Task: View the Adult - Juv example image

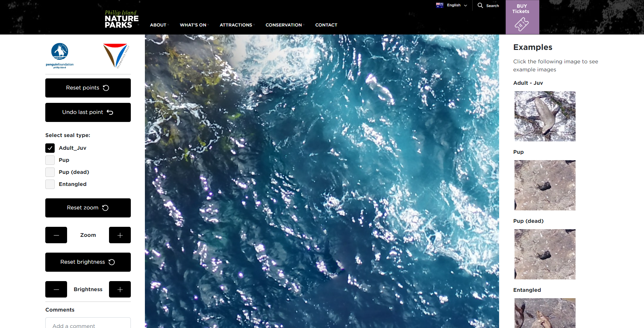Action: tap(545, 116)
